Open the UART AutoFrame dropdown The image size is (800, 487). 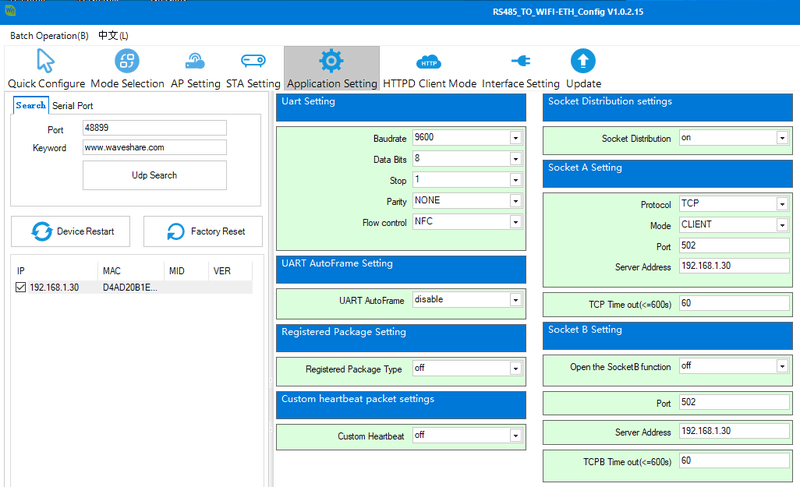tap(515, 300)
